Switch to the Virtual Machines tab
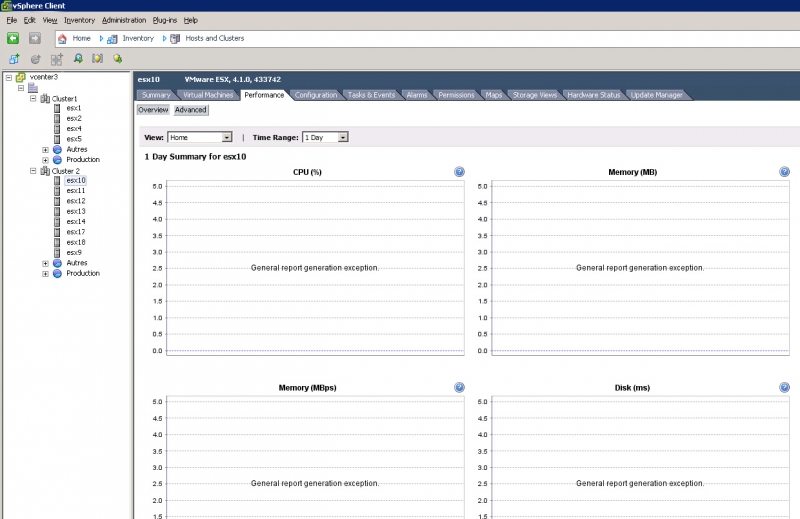800x519 pixels. point(208,95)
